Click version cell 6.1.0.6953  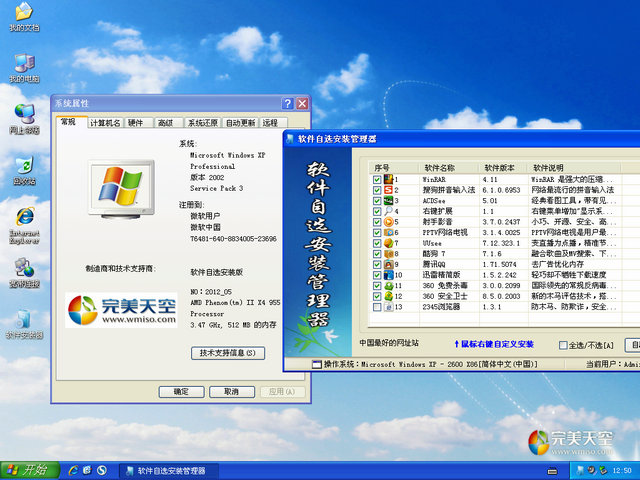(x=501, y=190)
